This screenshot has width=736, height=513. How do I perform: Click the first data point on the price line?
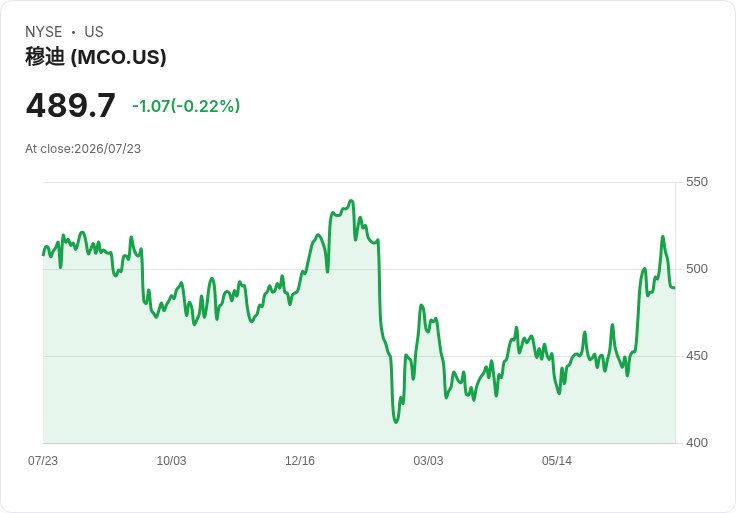43,255
